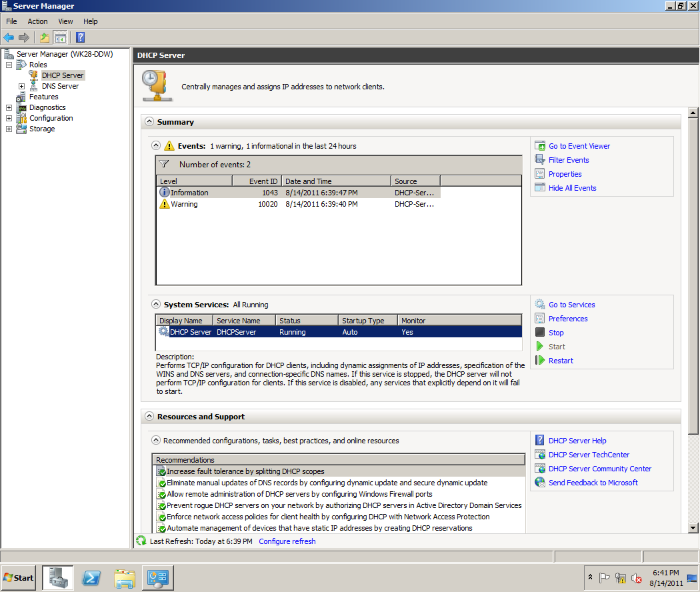
Task: Open the Help toolbar question-mark icon
Action: coord(81,37)
